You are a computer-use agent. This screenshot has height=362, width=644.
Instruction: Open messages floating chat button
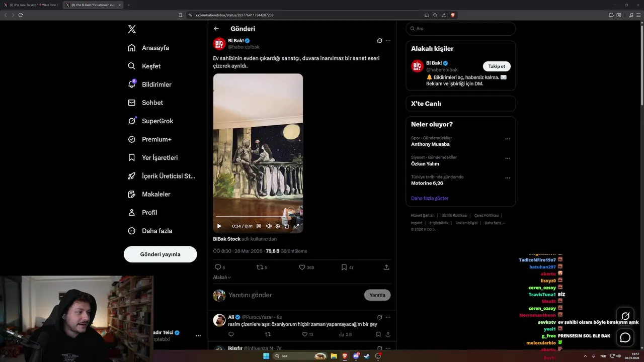625,337
